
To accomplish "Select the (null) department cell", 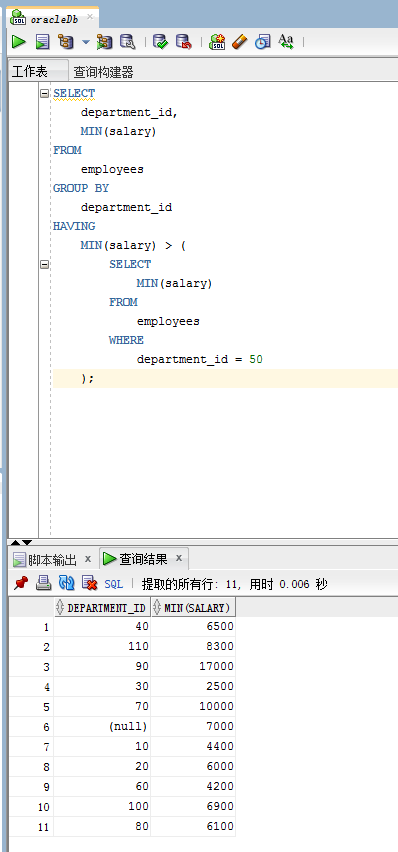I will pyautogui.click(x=102, y=726).
